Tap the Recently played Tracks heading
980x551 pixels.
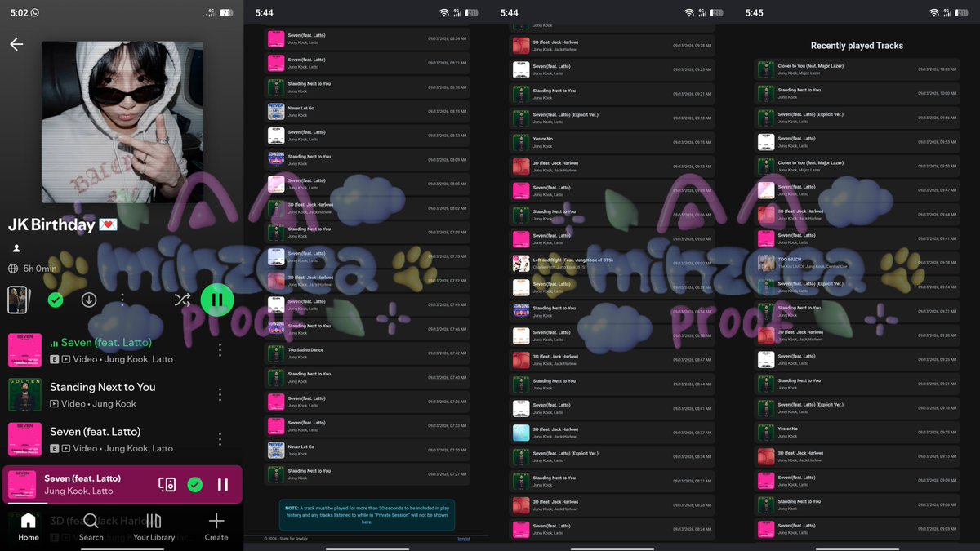pyautogui.click(x=857, y=46)
